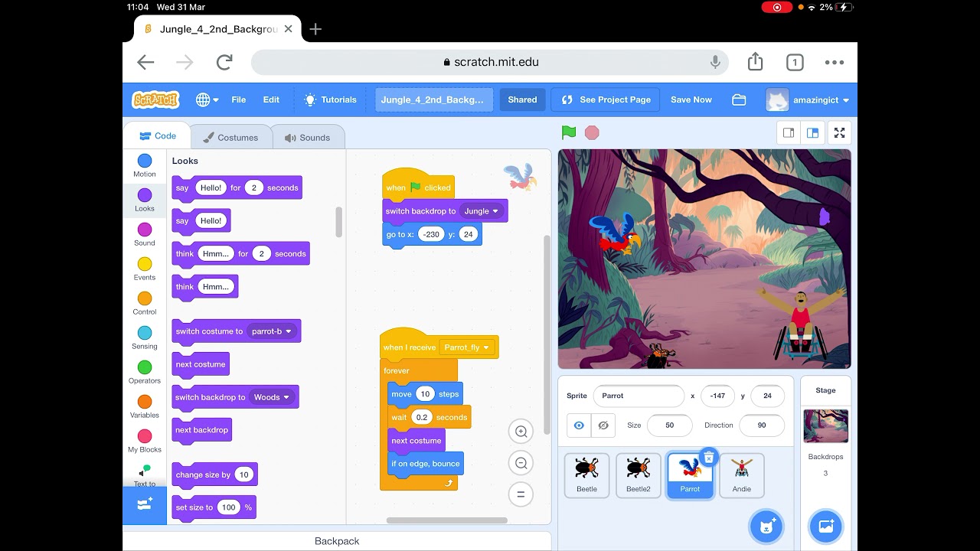980x551 pixels.
Task: Click the Choose a Backdrop button
Action: point(826,527)
